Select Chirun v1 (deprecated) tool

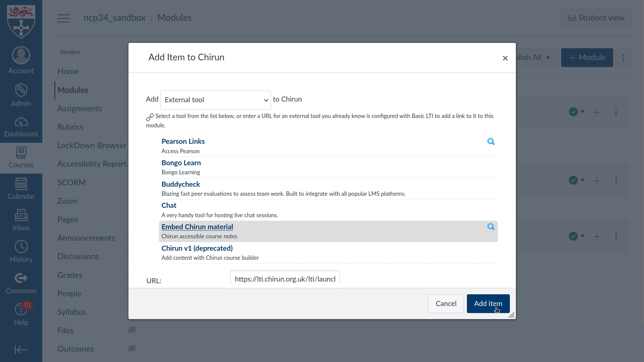click(197, 248)
